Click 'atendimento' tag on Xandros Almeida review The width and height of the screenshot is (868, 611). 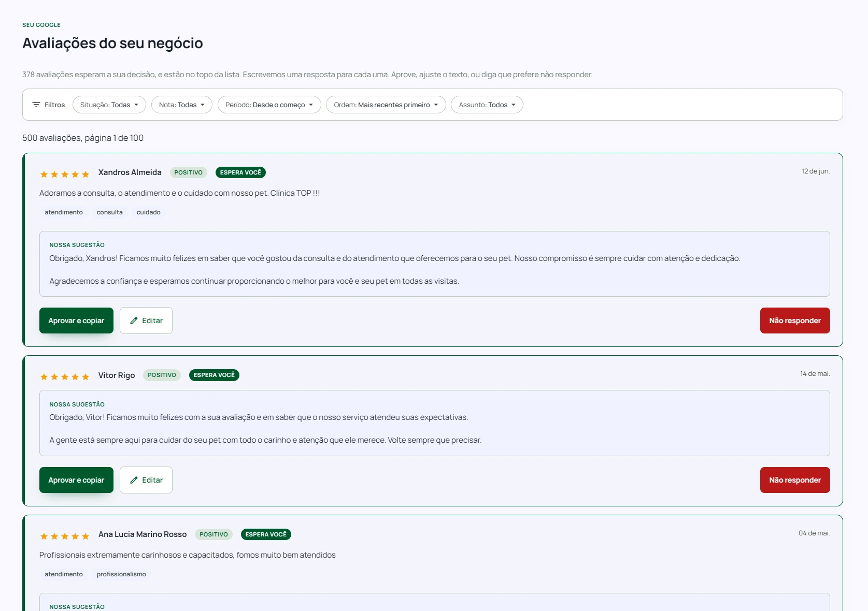64,212
